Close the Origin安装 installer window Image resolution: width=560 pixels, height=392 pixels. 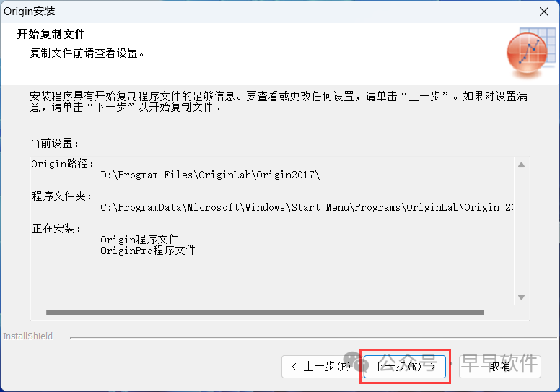click(x=544, y=12)
